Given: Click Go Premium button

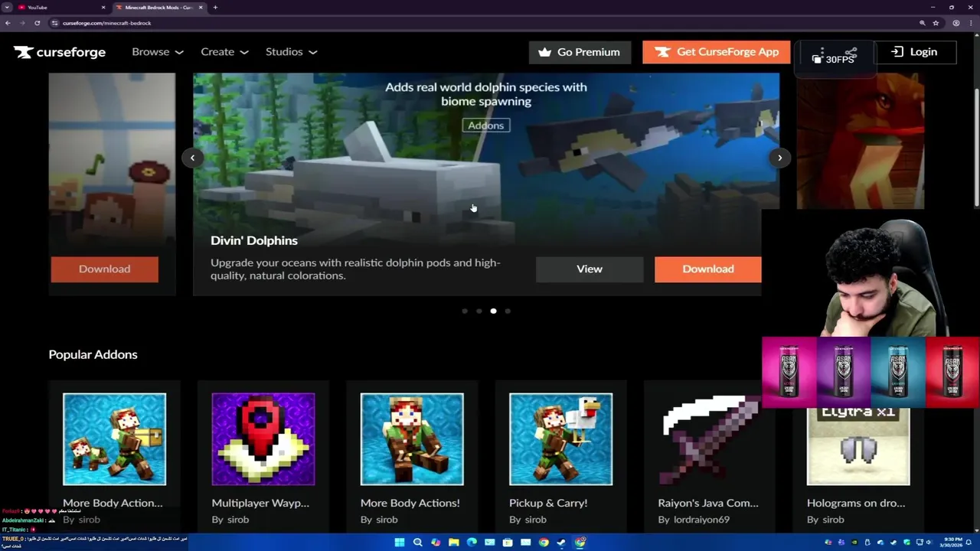Looking at the screenshot, I should [x=580, y=52].
